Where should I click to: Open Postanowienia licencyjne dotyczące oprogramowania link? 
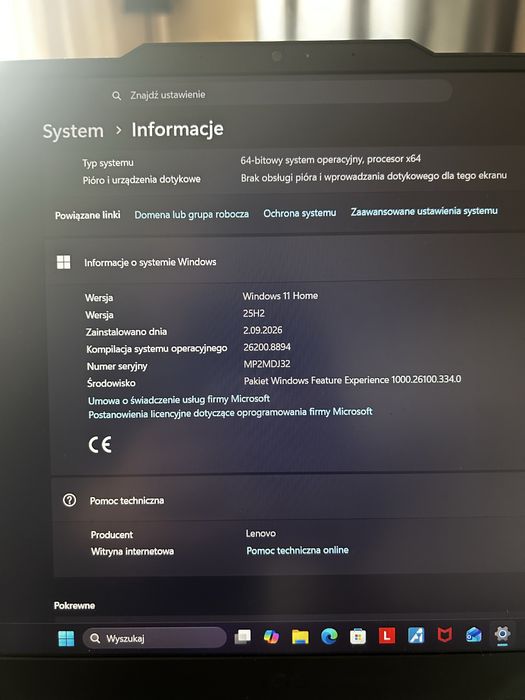230,413
